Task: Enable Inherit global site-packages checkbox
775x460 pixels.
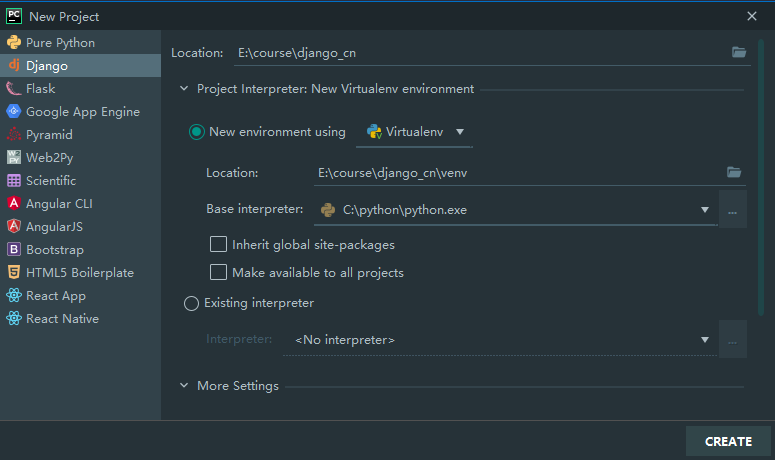Action: [x=218, y=244]
